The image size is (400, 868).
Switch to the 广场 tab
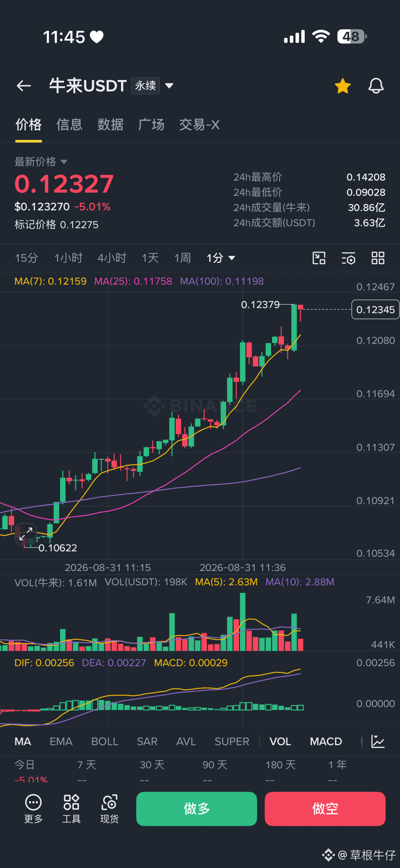(x=151, y=125)
